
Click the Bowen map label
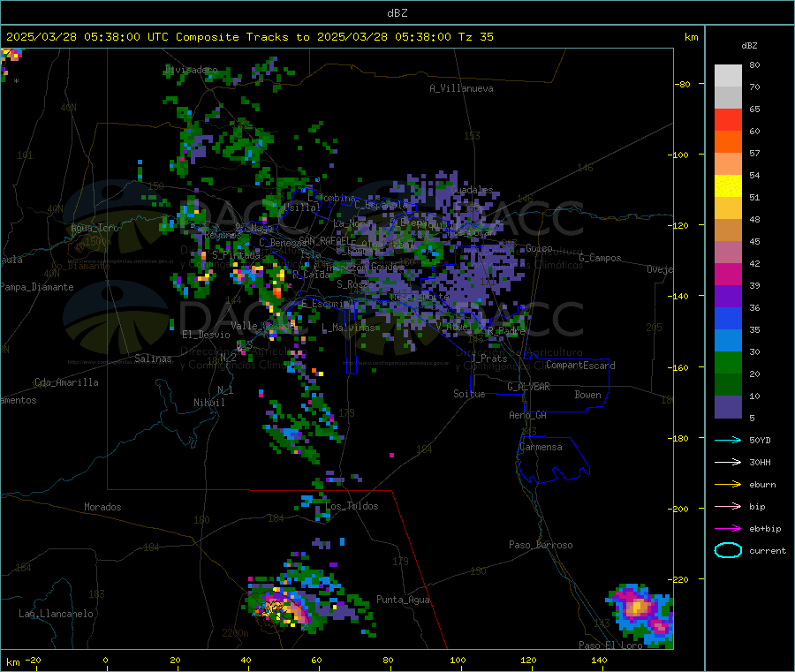(x=587, y=395)
